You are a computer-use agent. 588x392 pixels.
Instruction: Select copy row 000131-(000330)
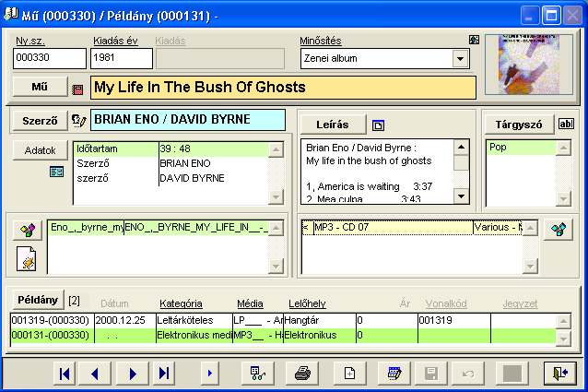(283, 336)
